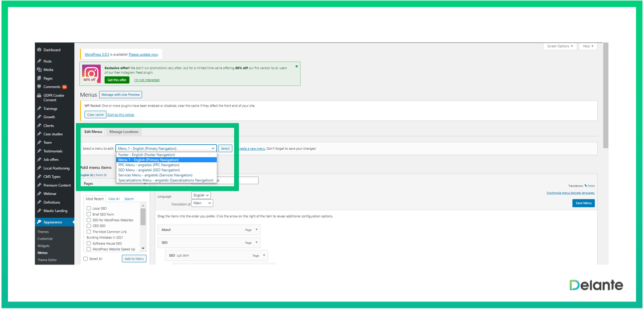Choose Services Menu - angielski option
Screen dimensions: 644x309
coord(166,175)
